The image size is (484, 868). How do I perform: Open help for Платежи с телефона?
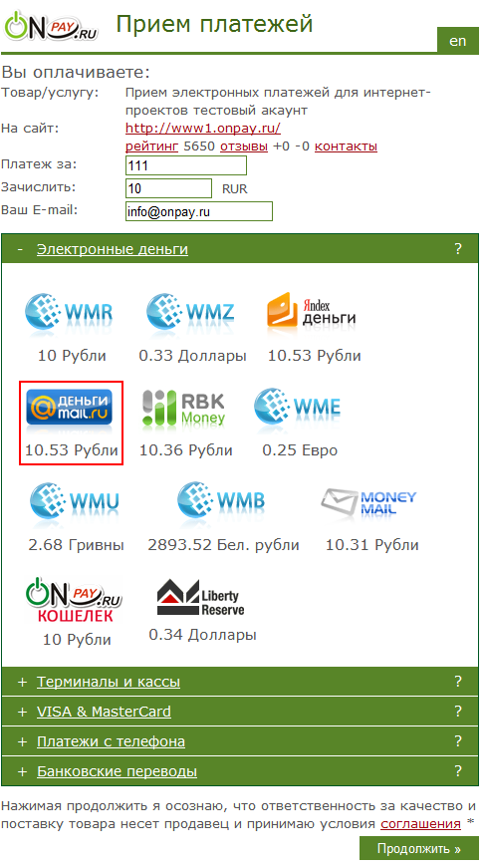pos(458,741)
